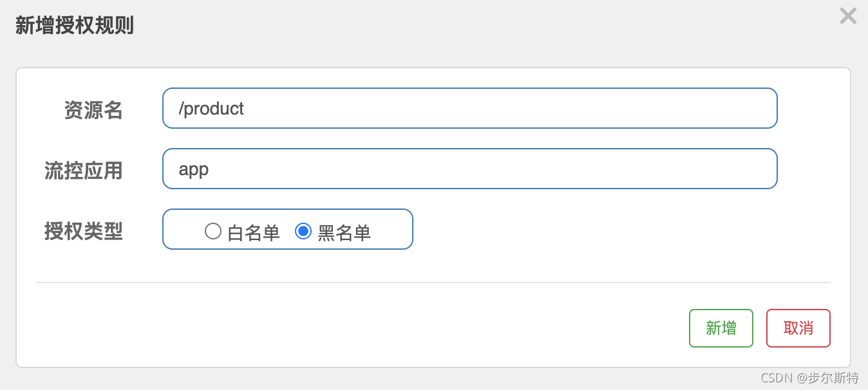
Task: Focus the 资源名 input field
Action: pyautogui.click(x=469, y=108)
